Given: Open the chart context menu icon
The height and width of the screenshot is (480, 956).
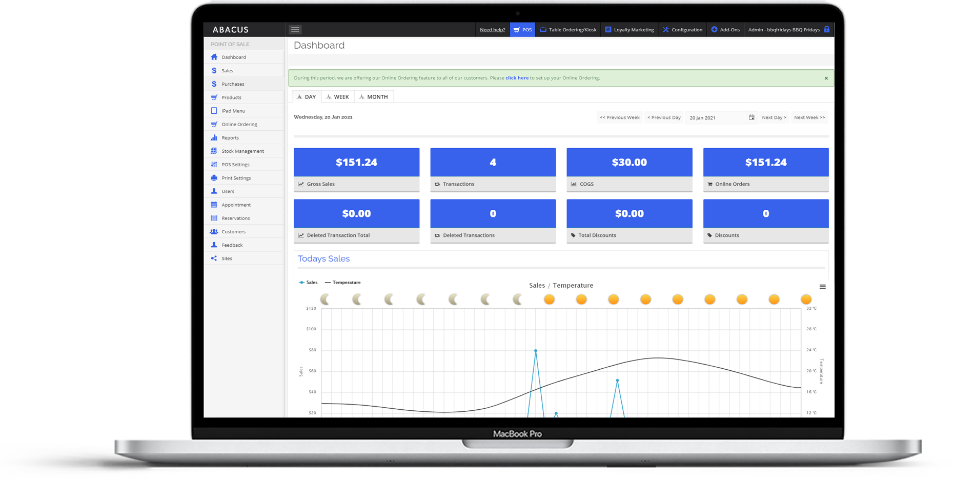Looking at the screenshot, I should (x=823, y=286).
